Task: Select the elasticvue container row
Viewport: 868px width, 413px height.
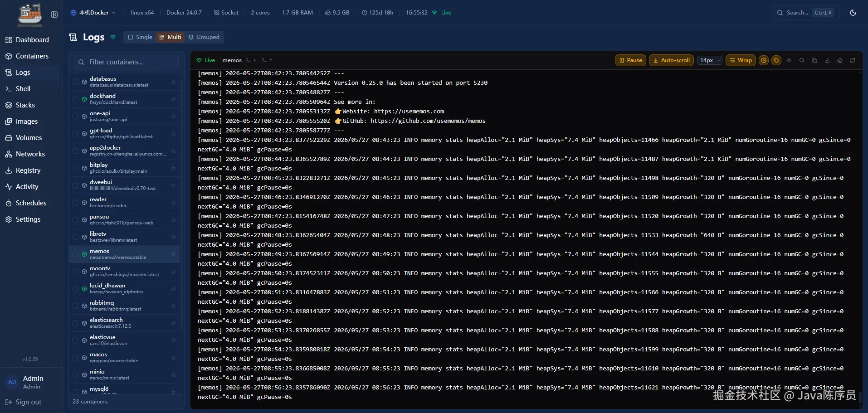Action: pyautogui.click(x=124, y=340)
